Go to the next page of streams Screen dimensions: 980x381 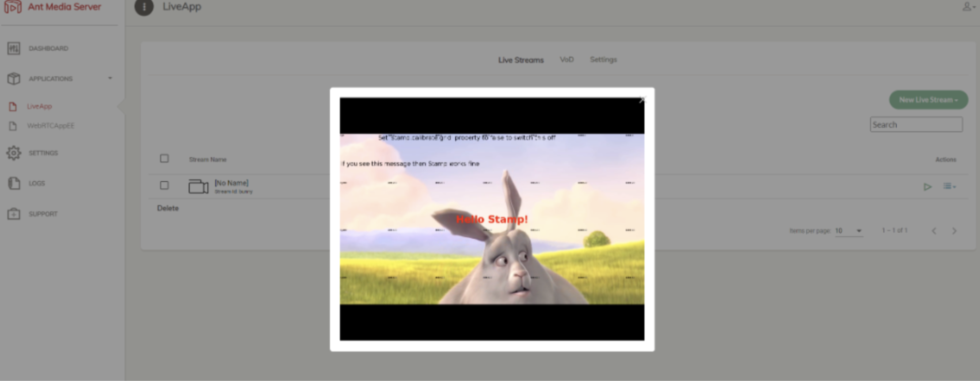point(954,231)
